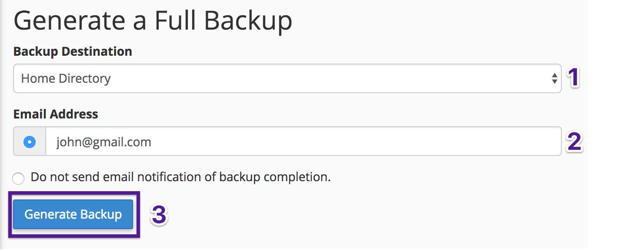644x250 pixels.
Task: Click the "Do not send email notification" label text
Action: 180,177
